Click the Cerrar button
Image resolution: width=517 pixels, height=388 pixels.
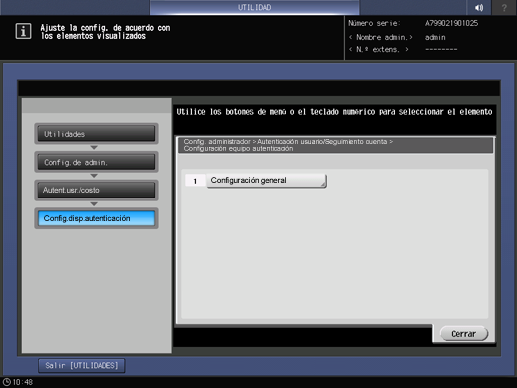point(464,334)
